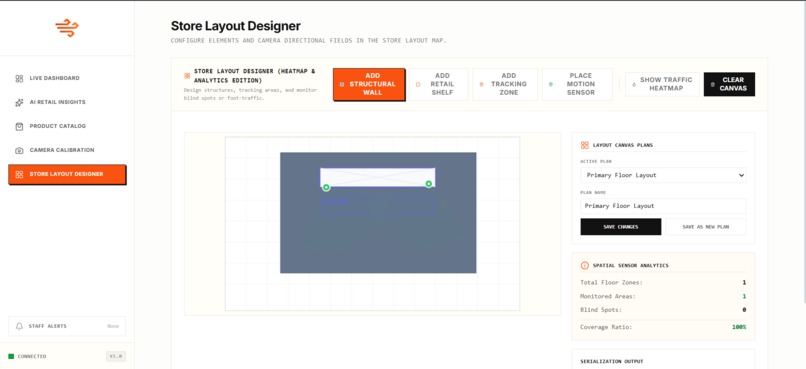
Task: Choose Add Tracking Zone tool
Action: [505, 84]
